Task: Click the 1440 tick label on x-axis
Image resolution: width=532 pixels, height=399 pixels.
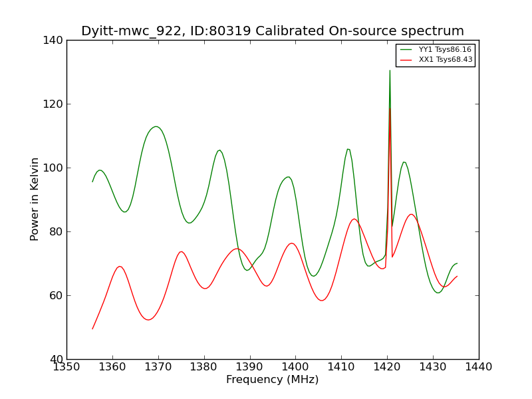Action: [x=479, y=367]
